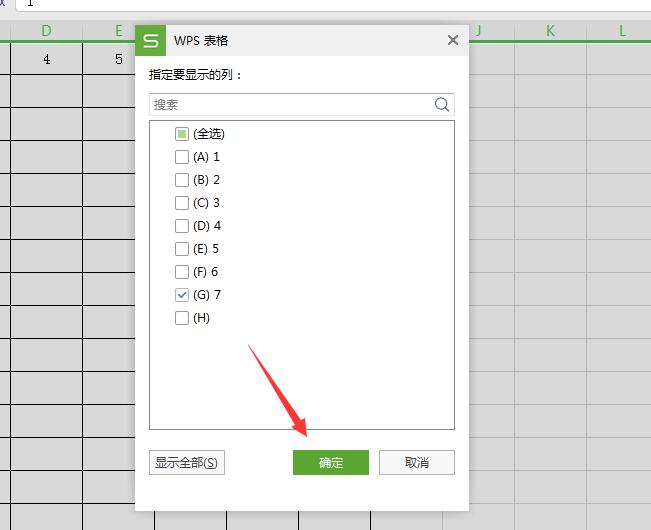Image resolution: width=651 pixels, height=530 pixels.
Task: Tick the (H) column checkbox
Action: point(182,318)
